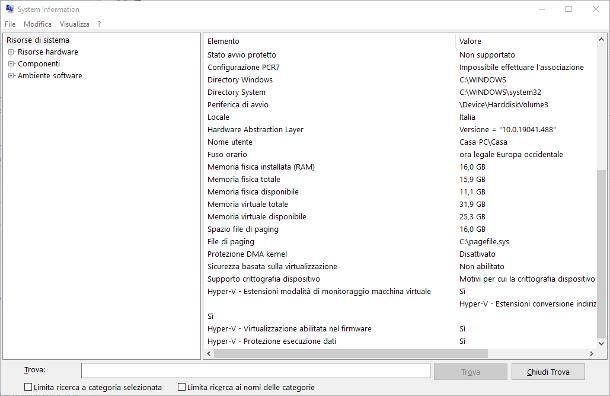The image size is (610, 396).
Task: Minimize the System Information window
Action: point(542,9)
